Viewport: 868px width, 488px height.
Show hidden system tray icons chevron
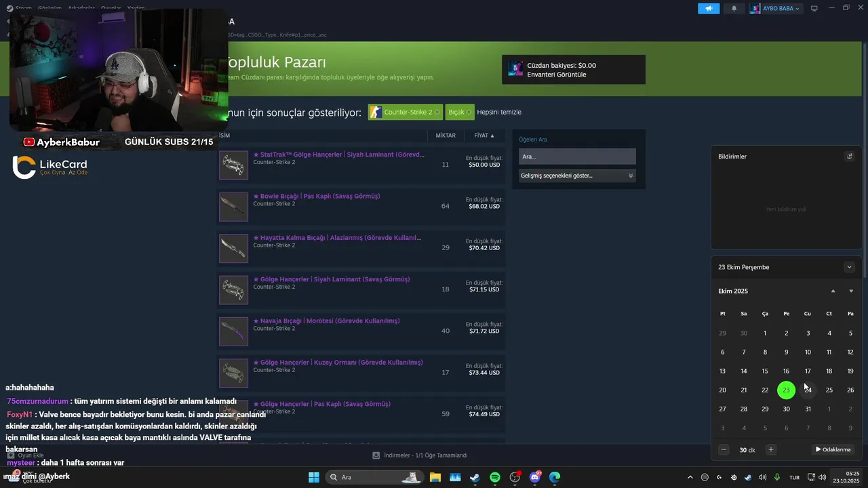coord(690,477)
